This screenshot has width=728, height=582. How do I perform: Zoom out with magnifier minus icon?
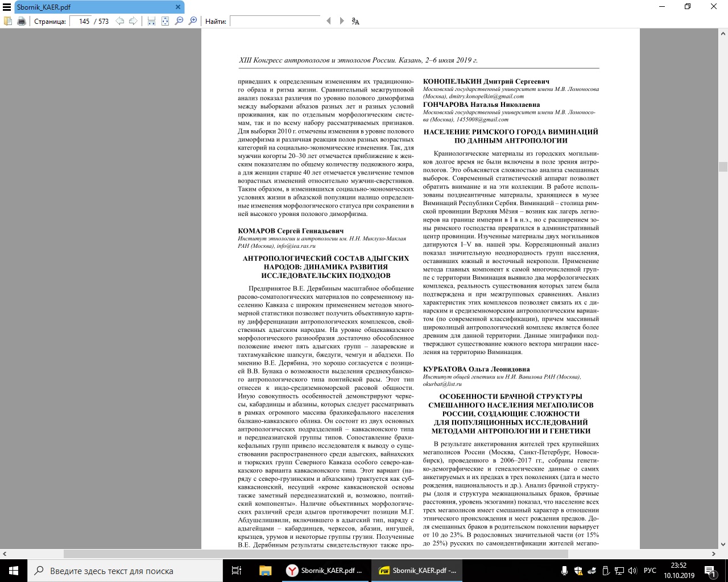coord(179,21)
